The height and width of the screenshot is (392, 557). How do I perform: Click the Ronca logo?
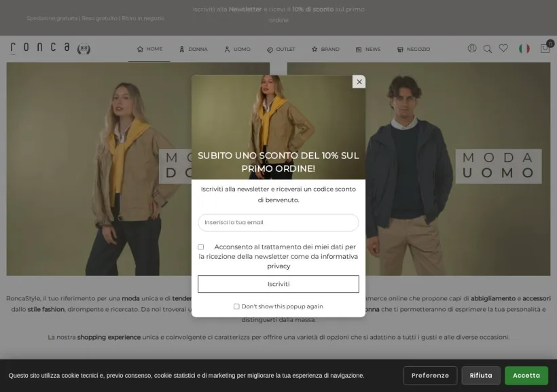[40, 48]
